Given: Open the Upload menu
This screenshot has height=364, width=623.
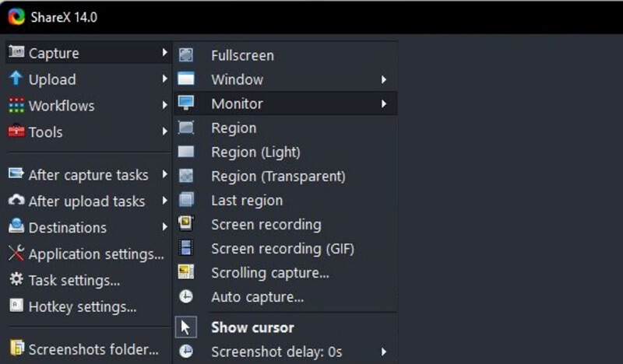Looking at the screenshot, I should (x=89, y=79).
